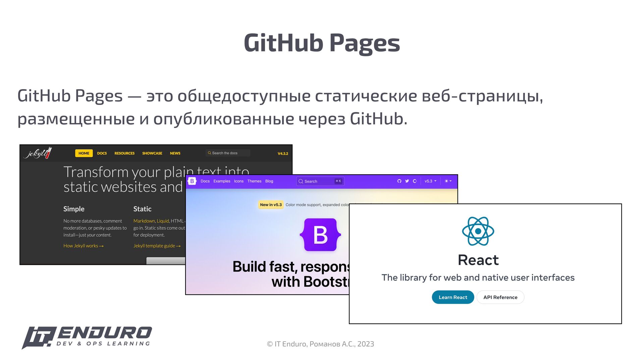Screen dimensions: 644x362
Task: Open RESOURCES in the Jekyll navigation
Action: 124,153
